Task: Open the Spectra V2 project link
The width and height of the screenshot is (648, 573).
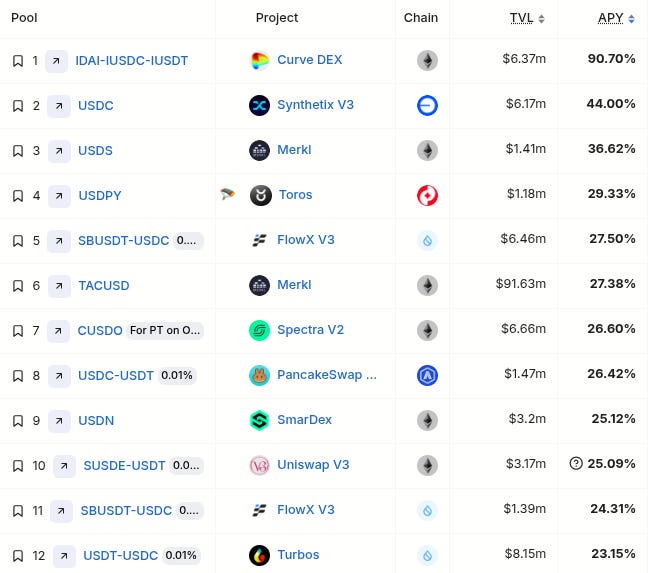Action: (x=310, y=330)
